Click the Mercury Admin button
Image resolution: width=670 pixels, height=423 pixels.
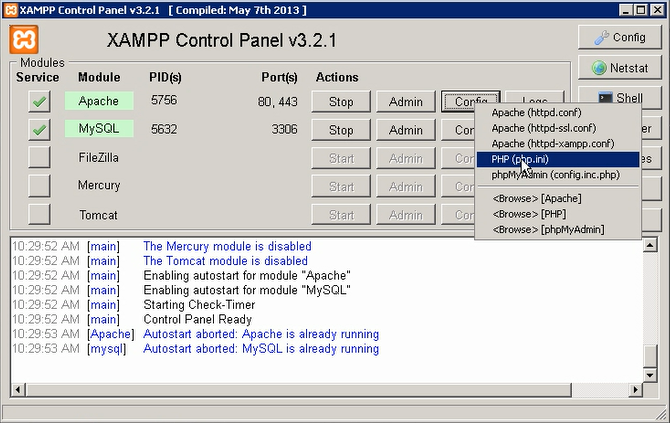[406, 186]
